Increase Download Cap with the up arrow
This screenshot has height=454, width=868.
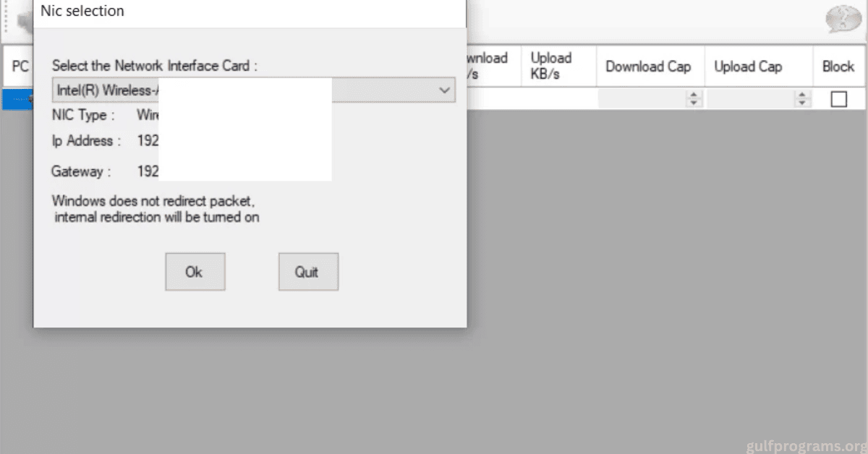coord(694,95)
